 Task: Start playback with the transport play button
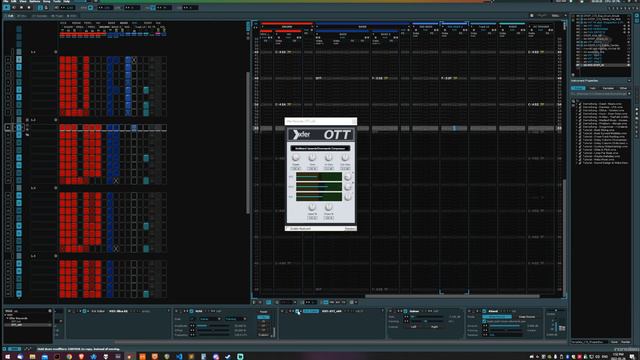[7, 7]
